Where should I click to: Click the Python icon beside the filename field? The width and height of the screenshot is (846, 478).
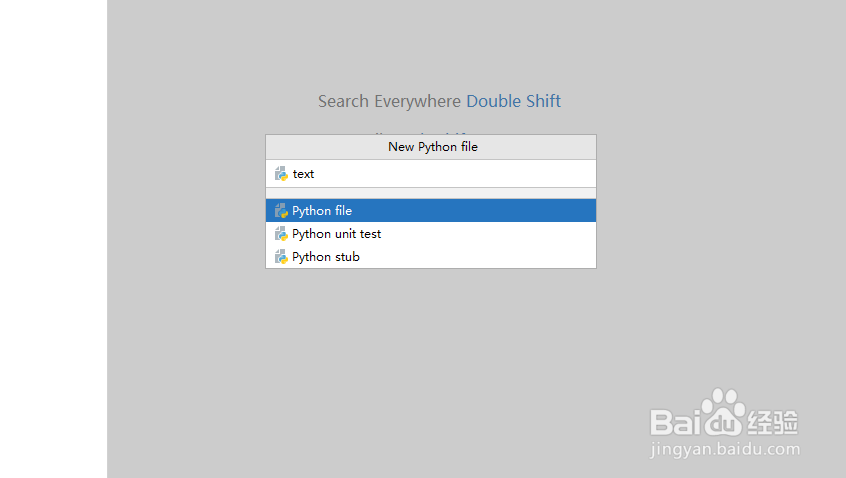281,174
